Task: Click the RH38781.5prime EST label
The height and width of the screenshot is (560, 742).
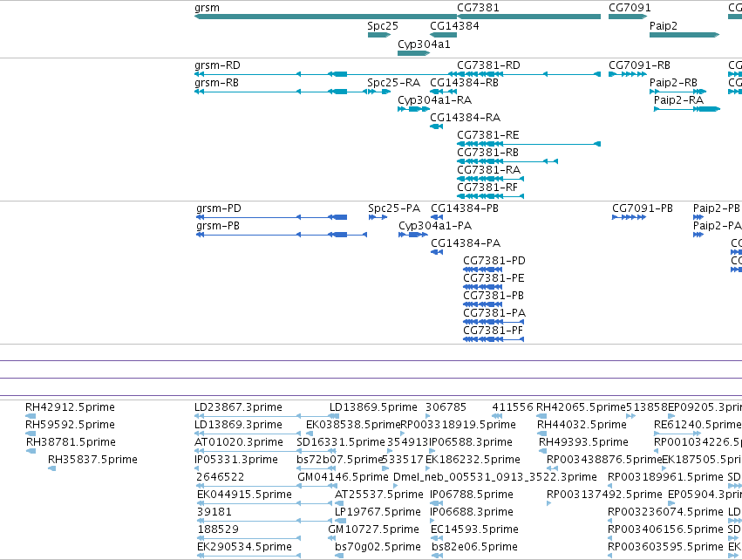Action: point(71,442)
